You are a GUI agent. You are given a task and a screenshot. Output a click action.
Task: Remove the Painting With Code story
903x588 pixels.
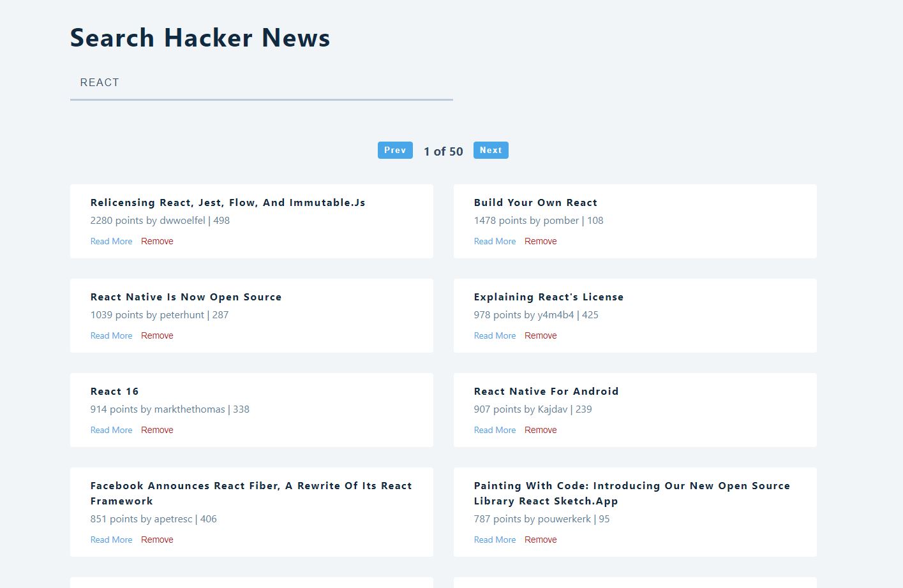coord(541,540)
